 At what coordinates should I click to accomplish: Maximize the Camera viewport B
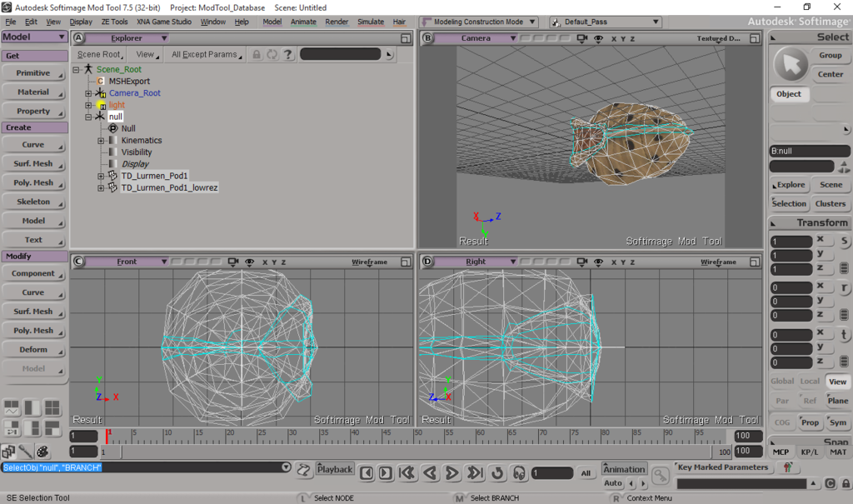coord(755,38)
